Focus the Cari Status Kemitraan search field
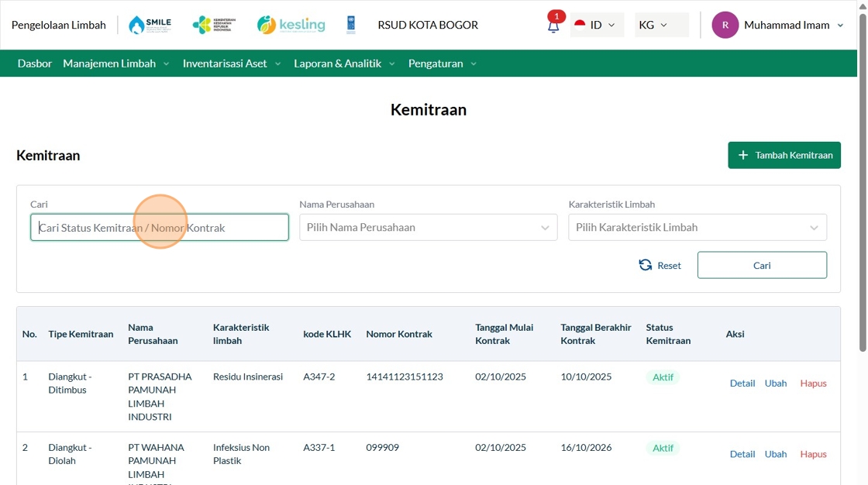This screenshot has height=485, width=868. [x=160, y=228]
